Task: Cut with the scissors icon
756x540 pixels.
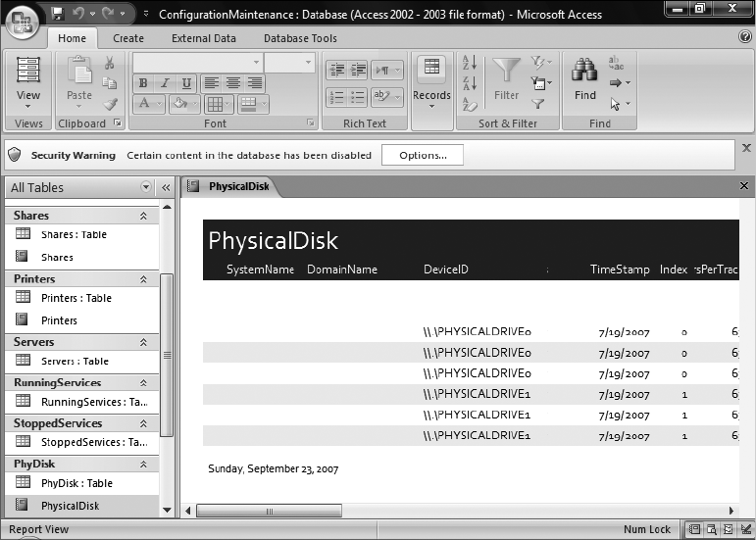Action: coord(110,63)
